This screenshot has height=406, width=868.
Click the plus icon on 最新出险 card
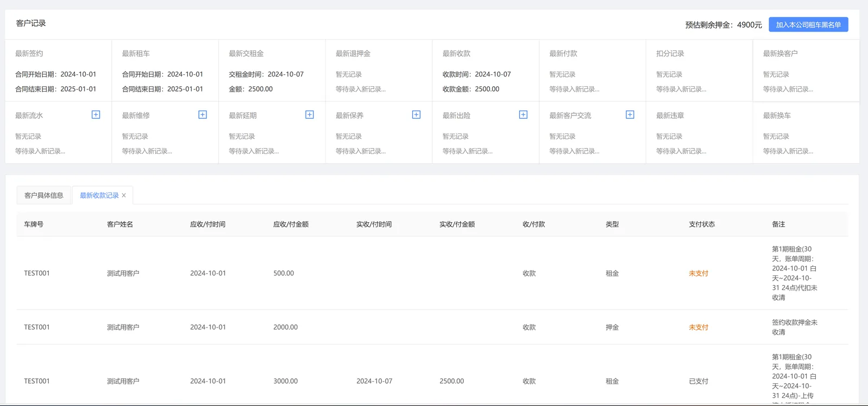523,114
